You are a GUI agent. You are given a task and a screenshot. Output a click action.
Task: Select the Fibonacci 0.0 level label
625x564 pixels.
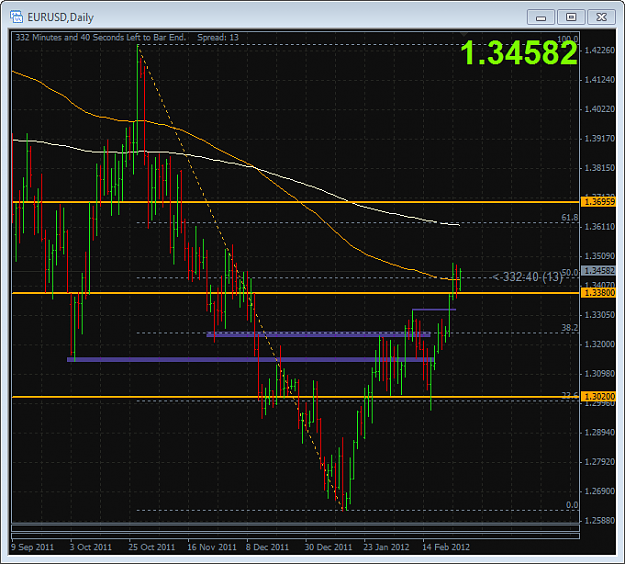(572, 505)
